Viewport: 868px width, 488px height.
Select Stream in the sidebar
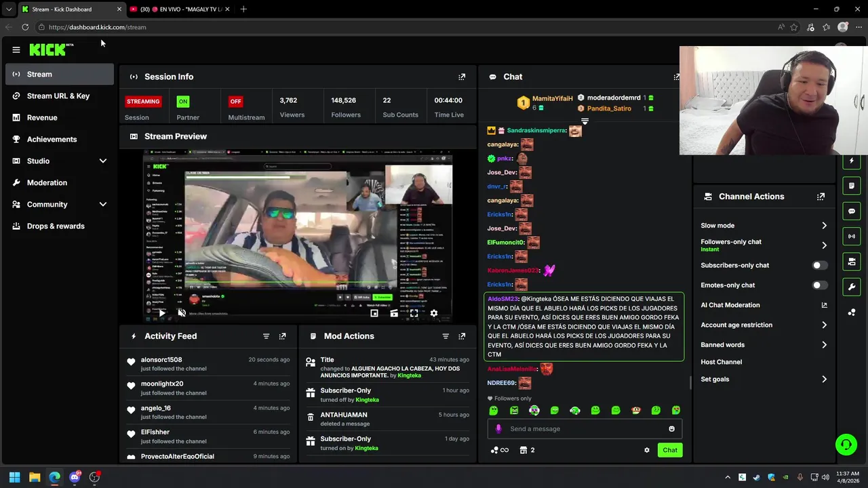[60, 74]
